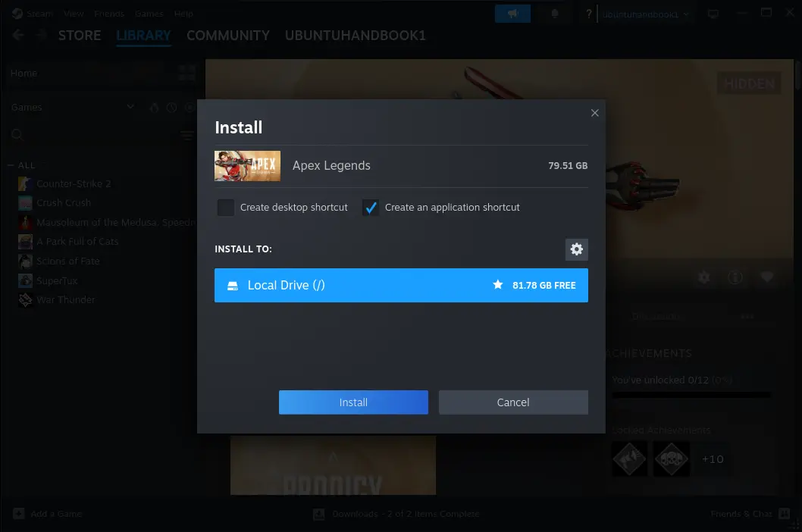Click the default drive star icon
Image resolution: width=802 pixels, height=532 pixels.
click(498, 284)
